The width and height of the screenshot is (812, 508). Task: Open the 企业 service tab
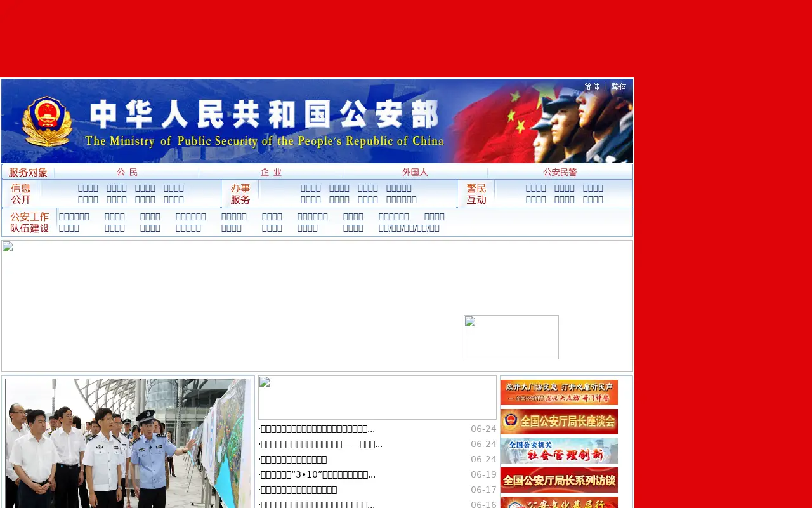(x=271, y=172)
